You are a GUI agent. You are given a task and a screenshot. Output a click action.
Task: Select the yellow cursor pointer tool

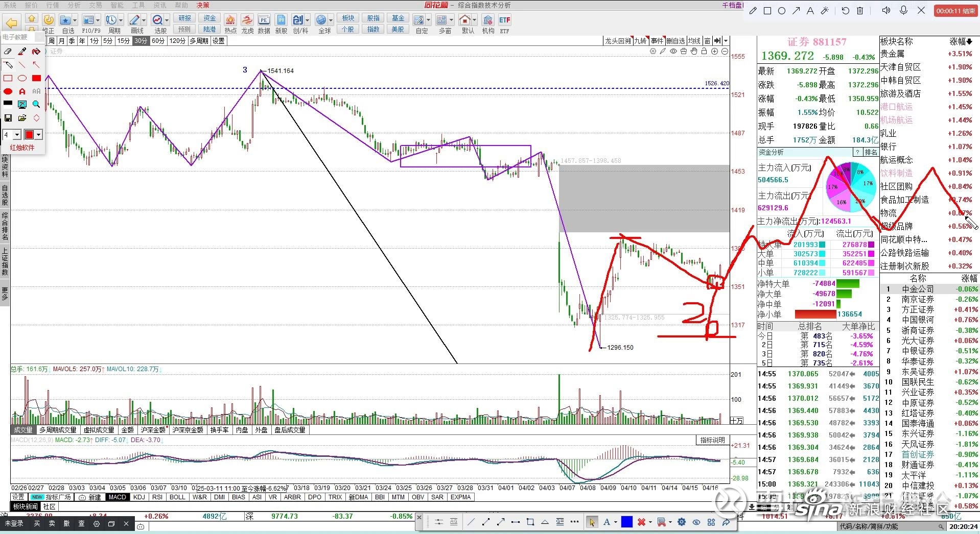[x=592, y=522]
